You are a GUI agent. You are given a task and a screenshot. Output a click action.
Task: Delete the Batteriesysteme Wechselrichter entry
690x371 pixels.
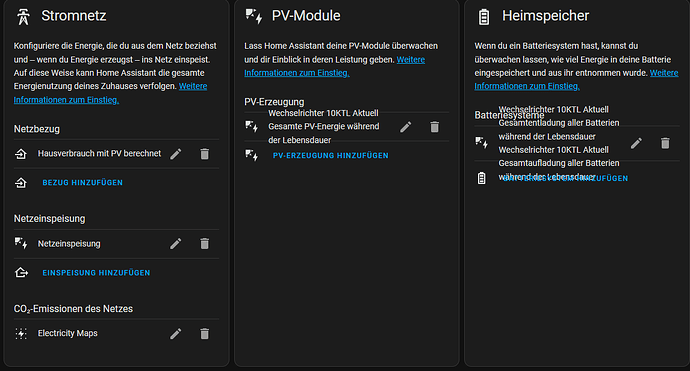665,143
